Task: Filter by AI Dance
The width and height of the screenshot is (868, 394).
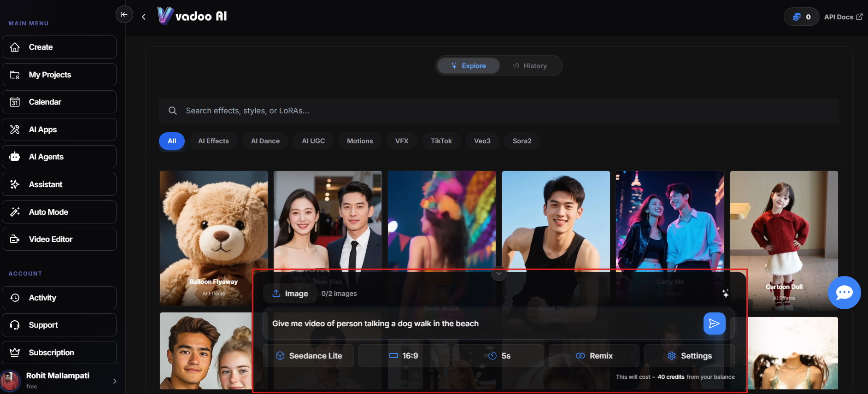Action: 265,141
